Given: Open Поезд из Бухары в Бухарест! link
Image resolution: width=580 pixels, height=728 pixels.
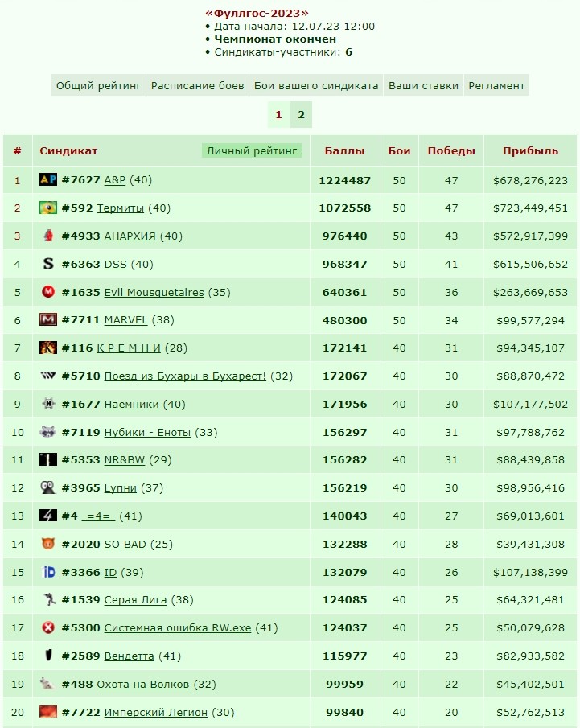Looking at the screenshot, I should tap(185, 376).
